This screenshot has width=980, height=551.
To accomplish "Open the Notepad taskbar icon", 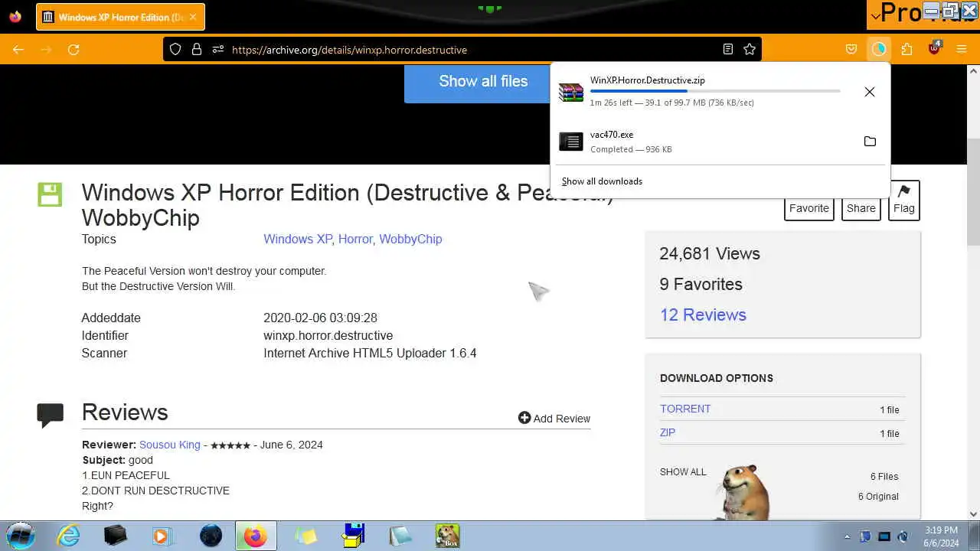I will 400,536.
